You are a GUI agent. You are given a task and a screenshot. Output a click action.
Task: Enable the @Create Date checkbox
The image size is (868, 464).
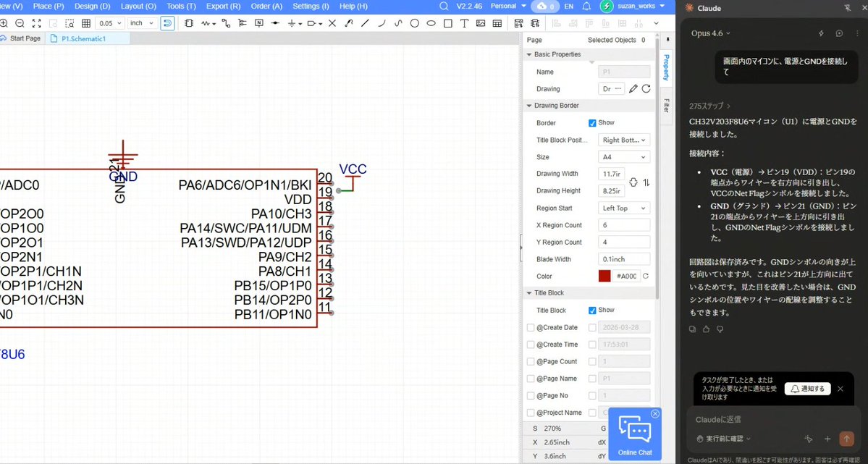tap(531, 328)
